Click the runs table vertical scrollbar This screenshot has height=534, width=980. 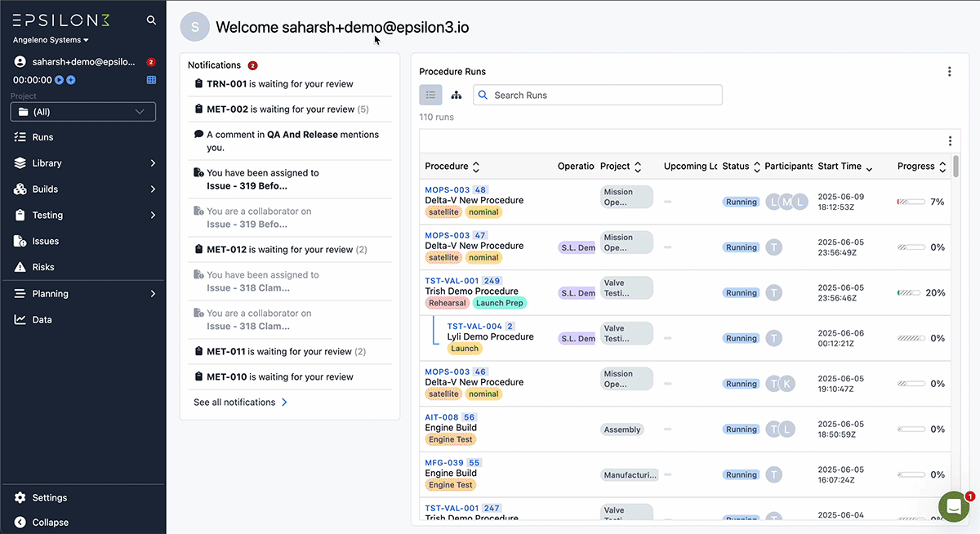pos(955,166)
